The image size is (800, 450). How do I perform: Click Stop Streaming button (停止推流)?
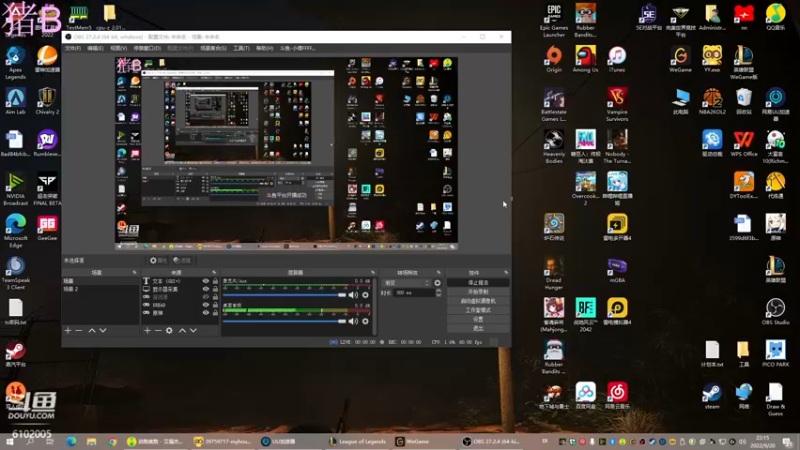[478, 283]
